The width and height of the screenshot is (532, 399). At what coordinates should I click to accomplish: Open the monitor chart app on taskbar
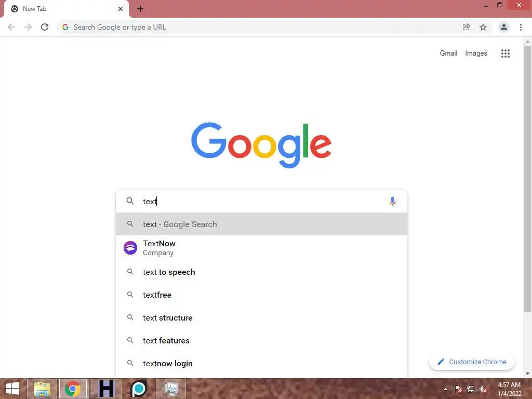(170, 389)
